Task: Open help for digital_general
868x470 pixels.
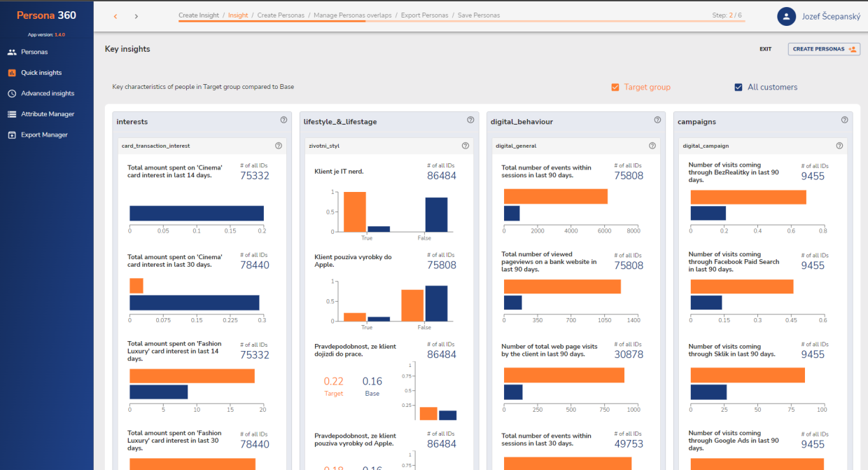Action: [652, 146]
